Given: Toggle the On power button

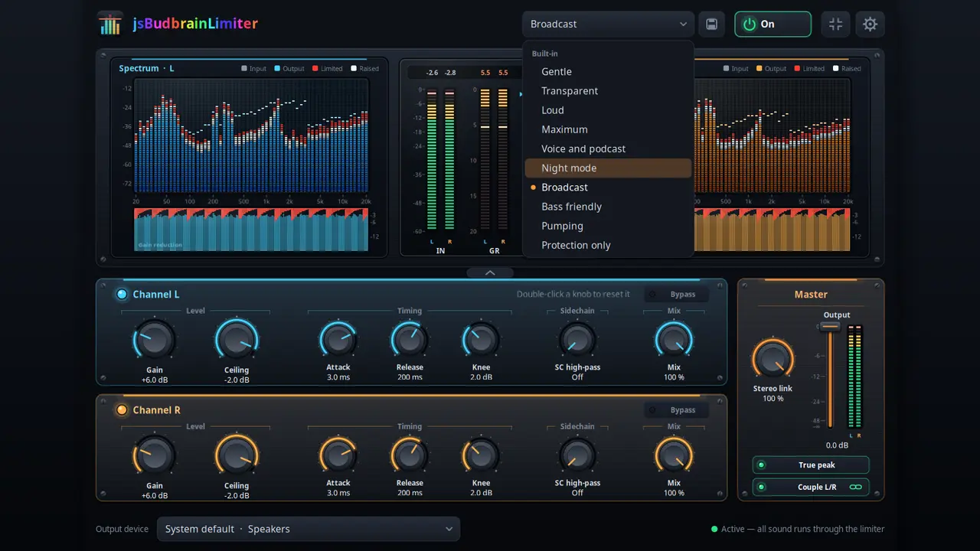Looking at the screenshot, I should 773,24.
